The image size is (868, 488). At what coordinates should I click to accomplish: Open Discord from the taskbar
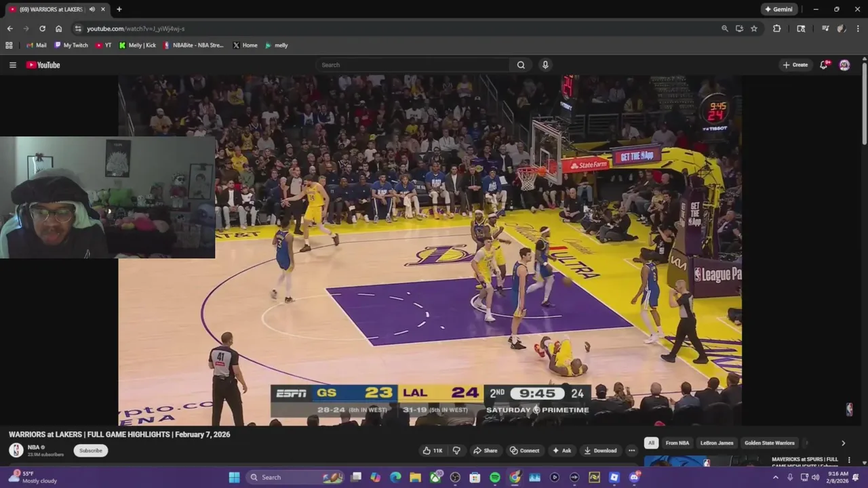tap(634, 477)
